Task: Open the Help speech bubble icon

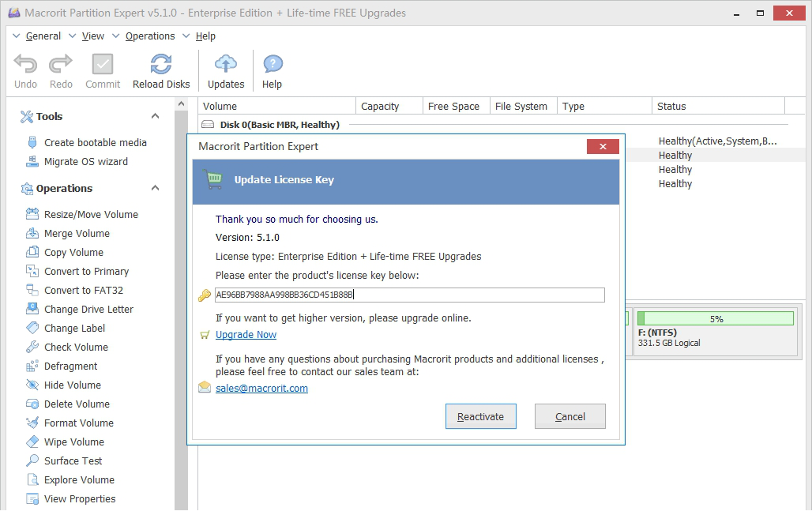Action: click(x=273, y=64)
